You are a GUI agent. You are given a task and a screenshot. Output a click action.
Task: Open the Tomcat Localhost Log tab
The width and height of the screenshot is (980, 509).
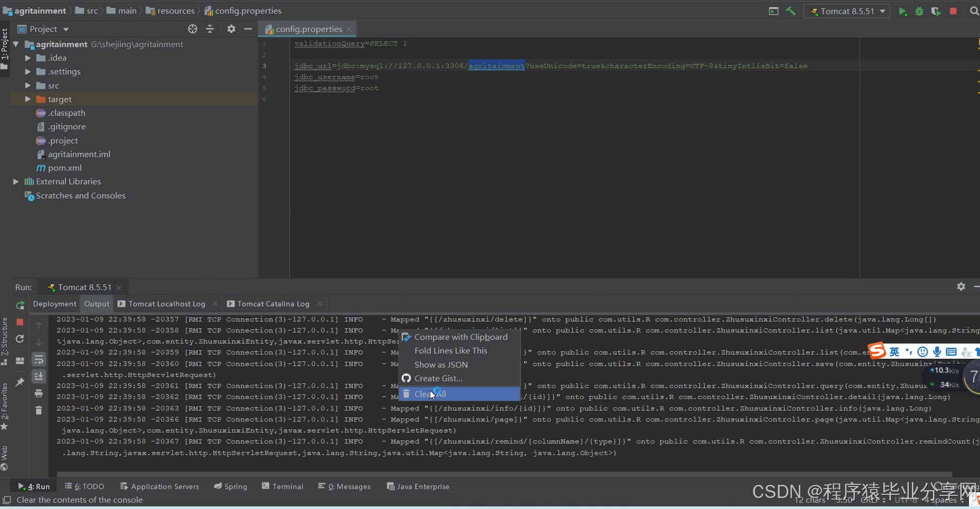click(166, 304)
